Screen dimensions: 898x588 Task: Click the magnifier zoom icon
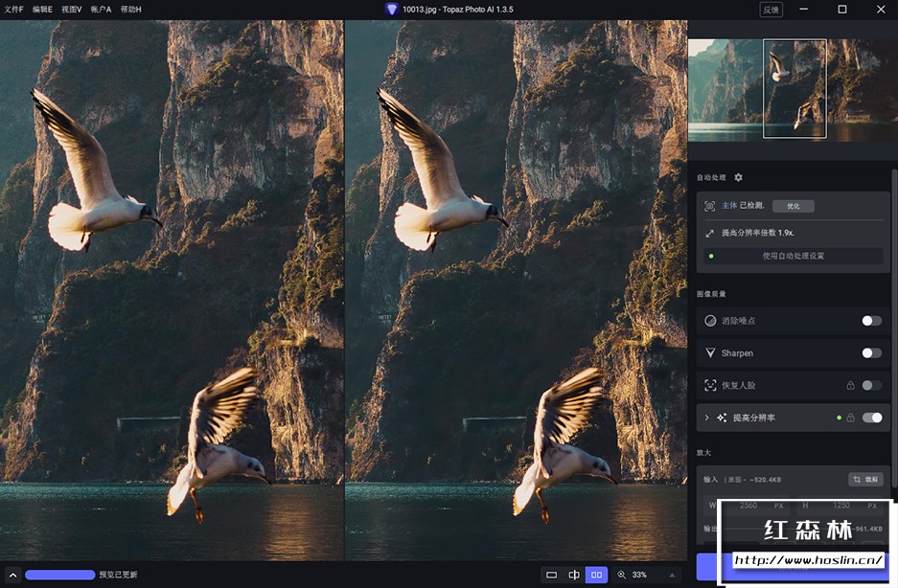(622, 575)
